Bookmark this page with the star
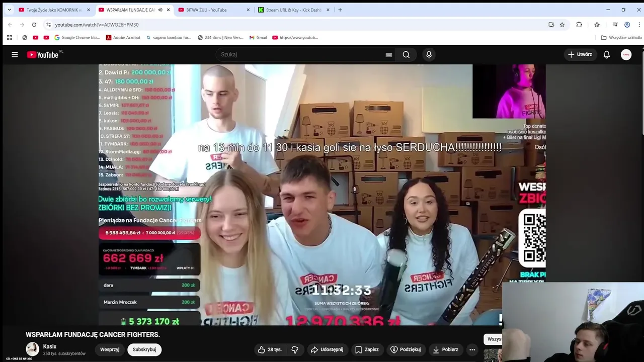The image size is (644, 362). 562,25
